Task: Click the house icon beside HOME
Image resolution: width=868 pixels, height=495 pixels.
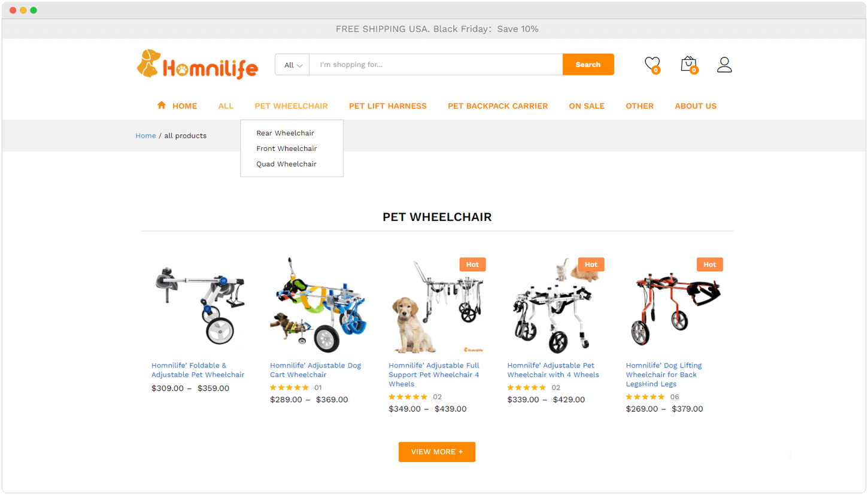Action: (162, 105)
